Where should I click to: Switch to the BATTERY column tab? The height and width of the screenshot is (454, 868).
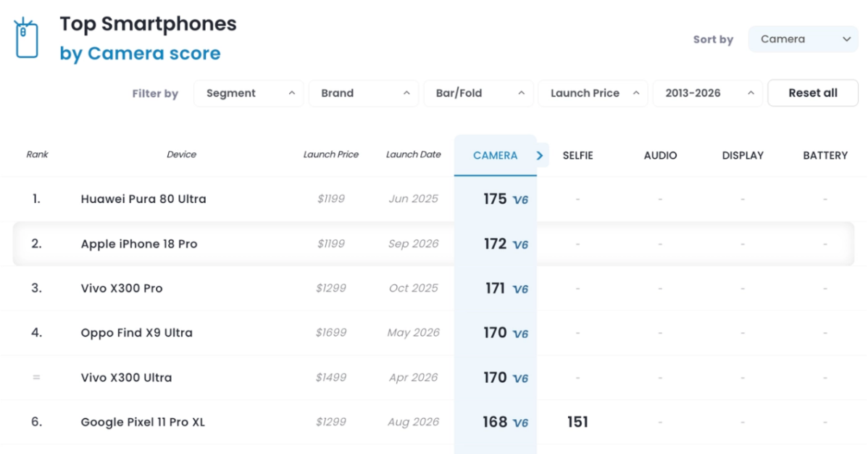click(x=825, y=156)
